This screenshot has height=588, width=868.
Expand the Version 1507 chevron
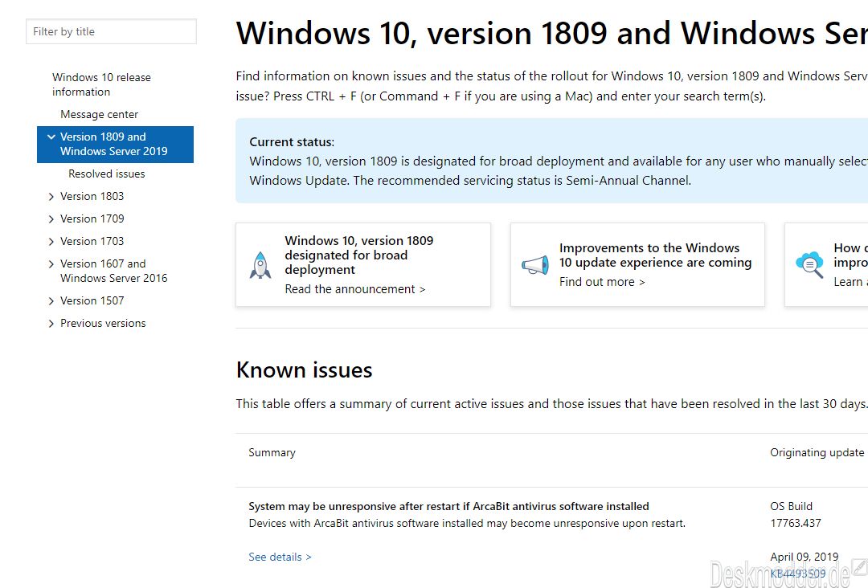51,301
